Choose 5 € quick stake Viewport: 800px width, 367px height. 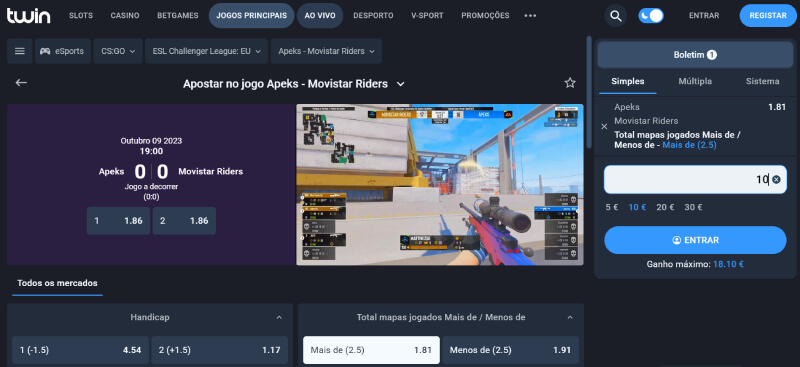612,207
